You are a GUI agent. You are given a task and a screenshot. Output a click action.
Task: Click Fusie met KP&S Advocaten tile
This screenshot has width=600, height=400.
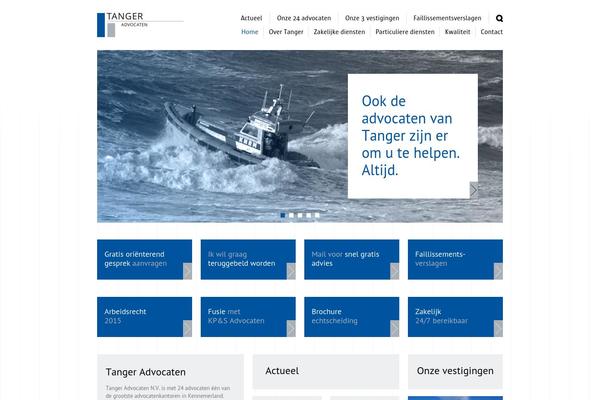click(x=248, y=317)
